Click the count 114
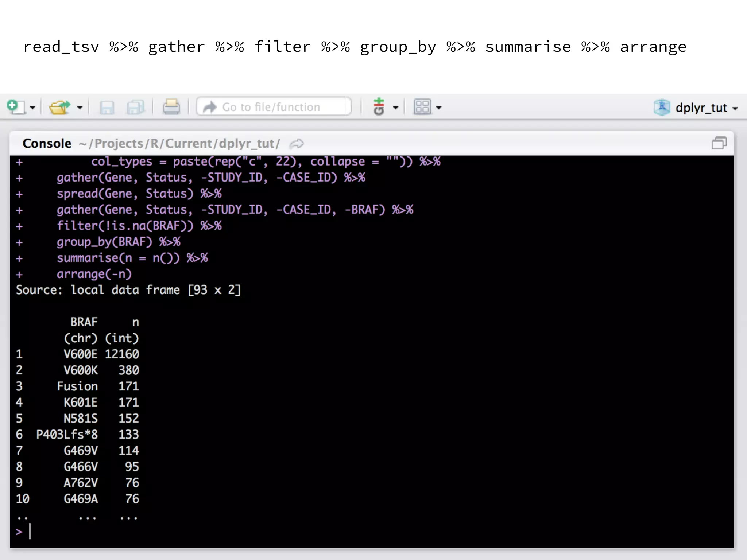747x560 pixels. click(x=129, y=450)
